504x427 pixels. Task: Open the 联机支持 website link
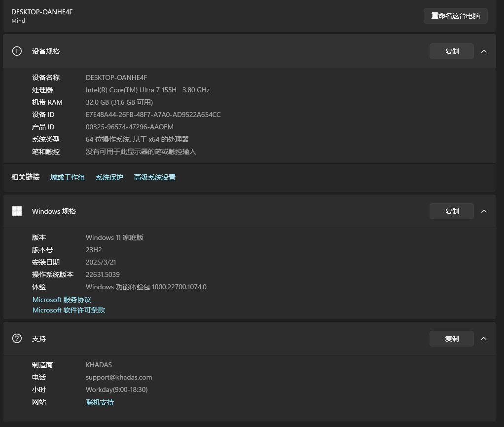(x=100, y=402)
